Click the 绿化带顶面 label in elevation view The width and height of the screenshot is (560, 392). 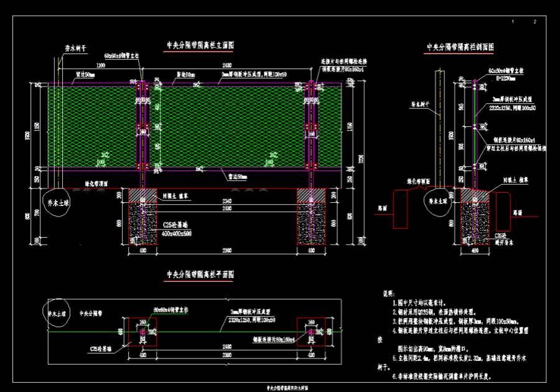tap(96, 184)
